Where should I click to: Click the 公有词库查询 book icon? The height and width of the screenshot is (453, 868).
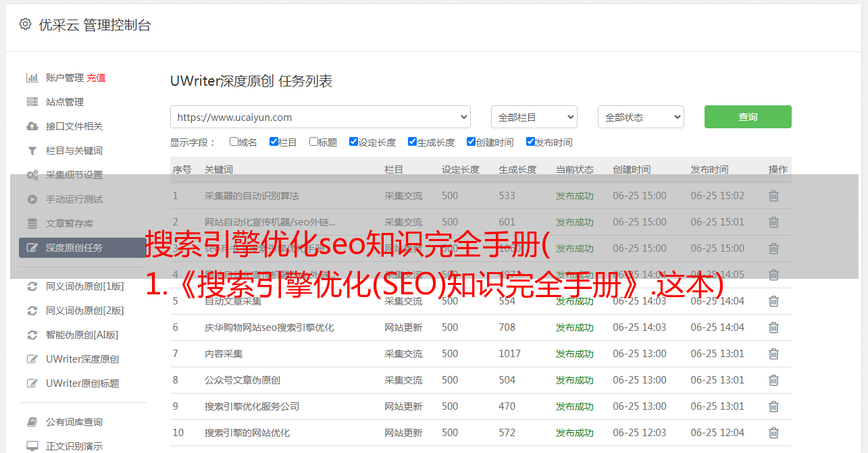[x=32, y=422]
